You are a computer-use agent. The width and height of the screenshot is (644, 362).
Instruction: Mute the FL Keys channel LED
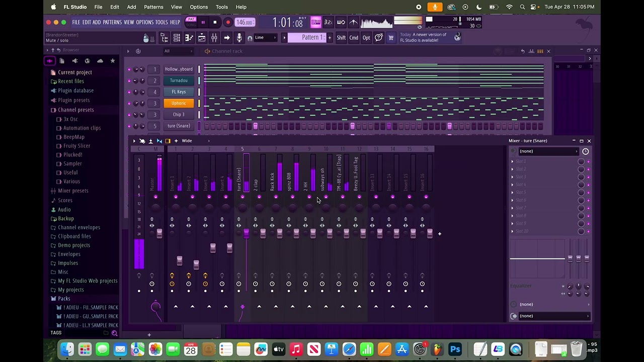[129, 92]
